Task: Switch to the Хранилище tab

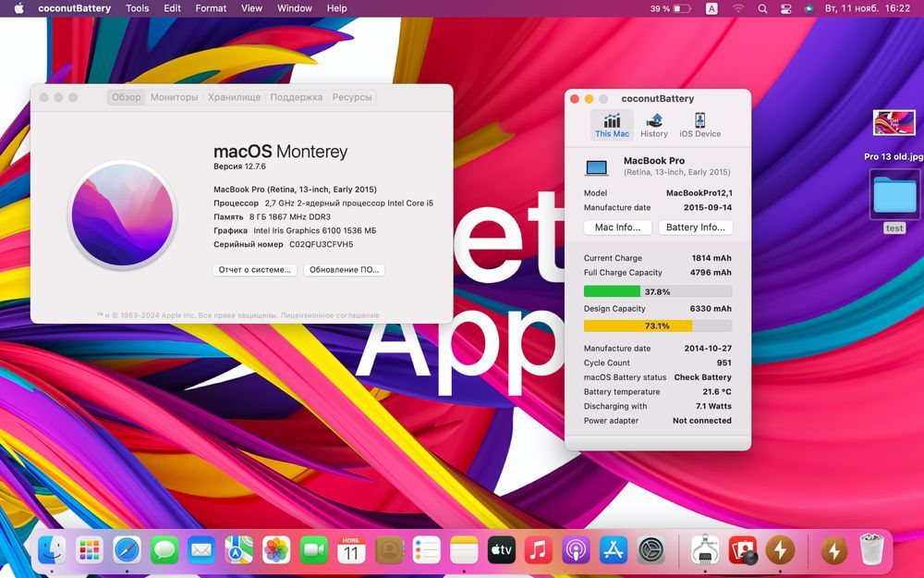Action: pyautogui.click(x=234, y=97)
